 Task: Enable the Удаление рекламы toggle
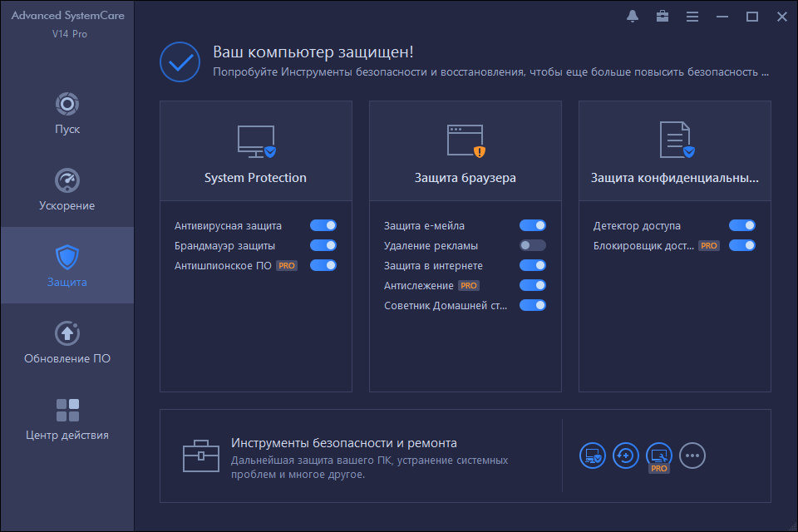click(533, 245)
